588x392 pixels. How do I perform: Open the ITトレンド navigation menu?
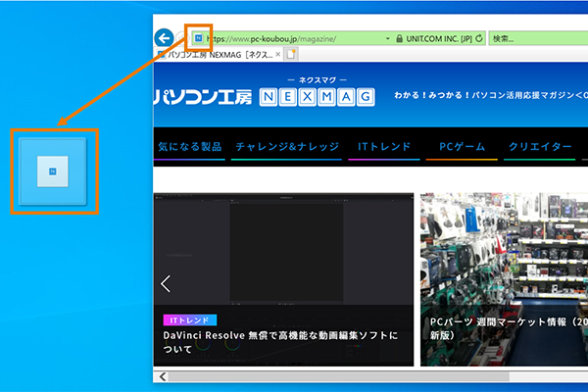(x=384, y=147)
